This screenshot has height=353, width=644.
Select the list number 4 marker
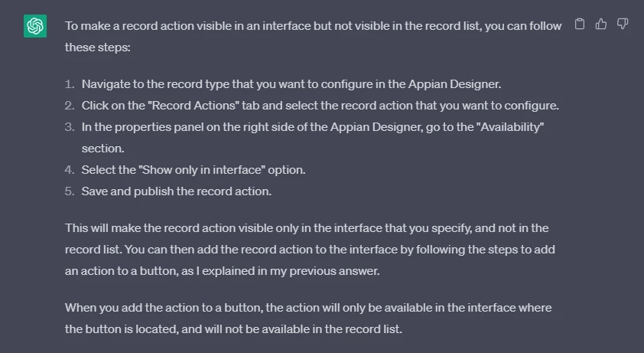[x=70, y=170]
